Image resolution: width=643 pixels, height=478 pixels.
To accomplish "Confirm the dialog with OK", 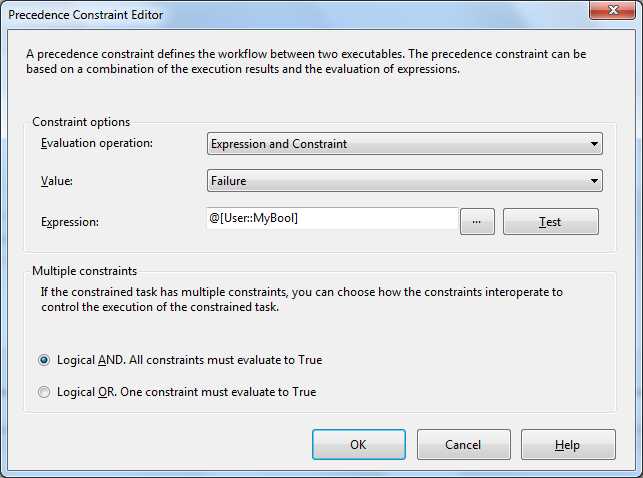I will 358,444.
